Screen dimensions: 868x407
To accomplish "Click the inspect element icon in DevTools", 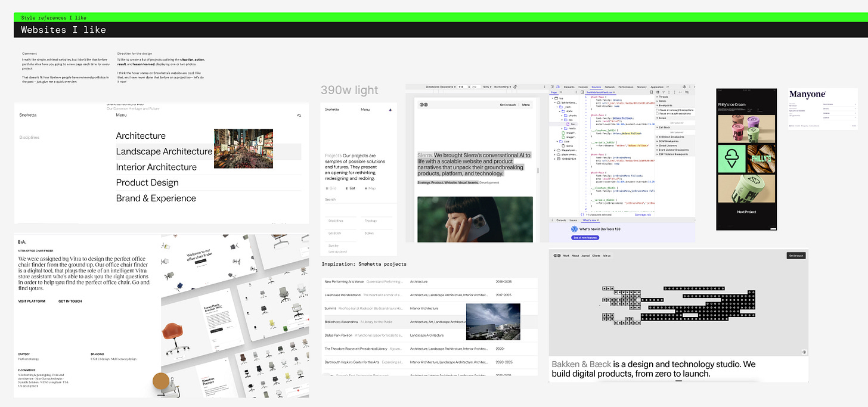I will click(552, 87).
